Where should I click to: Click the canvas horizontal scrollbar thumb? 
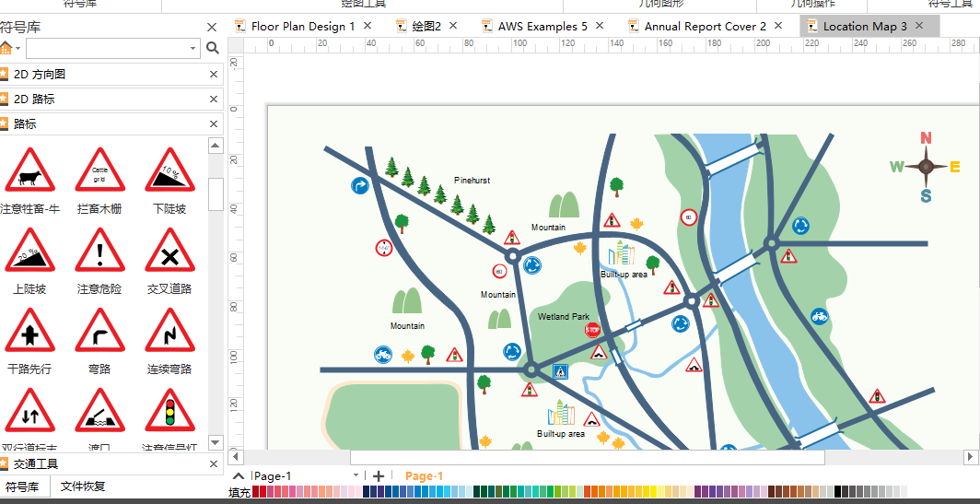(x=588, y=457)
